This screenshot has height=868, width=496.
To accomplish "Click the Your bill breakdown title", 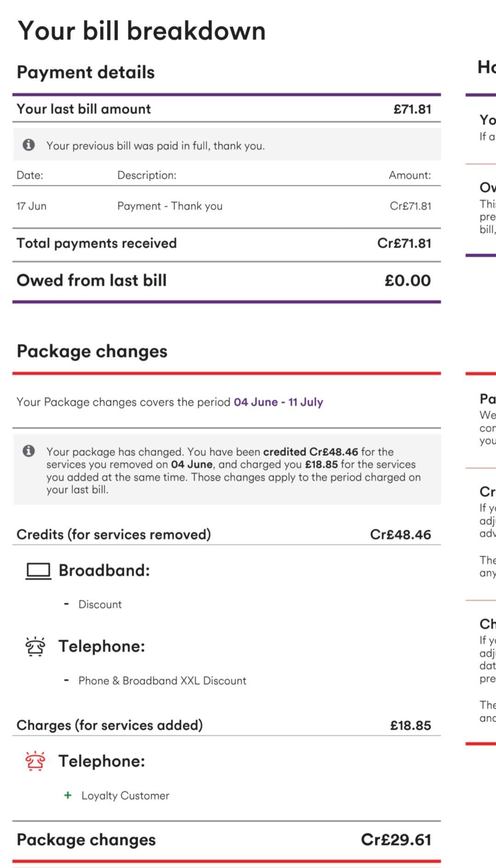I will click(x=141, y=31).
